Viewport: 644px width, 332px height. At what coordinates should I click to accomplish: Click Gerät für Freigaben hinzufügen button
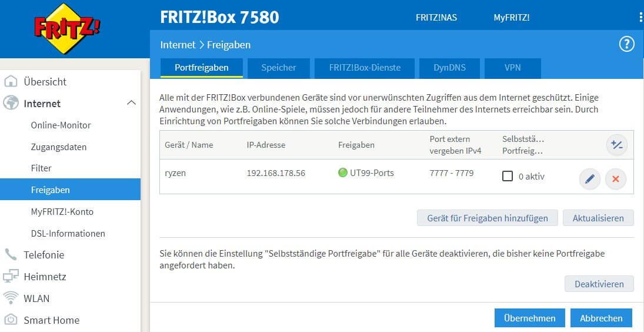(x=487, y=218)
